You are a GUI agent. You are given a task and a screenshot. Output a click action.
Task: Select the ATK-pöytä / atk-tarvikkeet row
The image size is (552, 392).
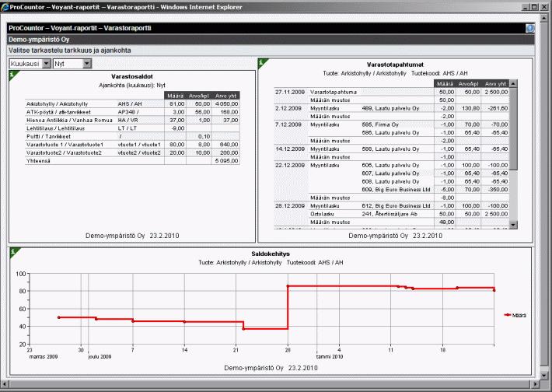(x=133, y=112)
